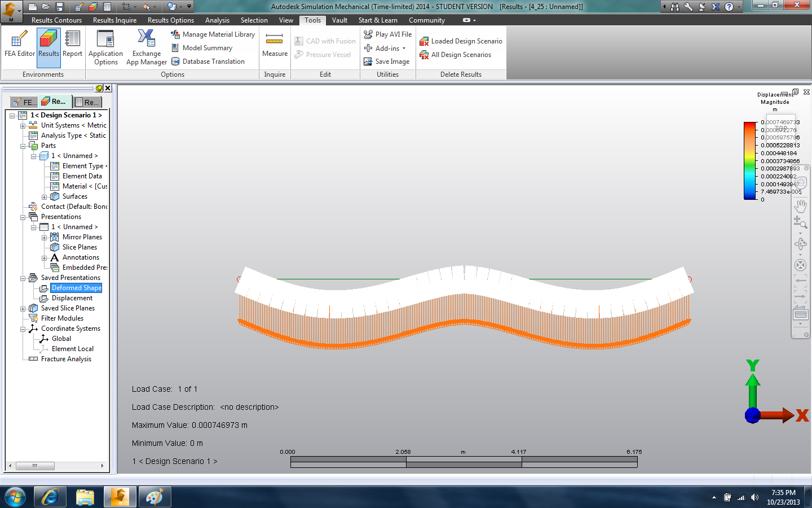Click the Zoom tool on navigation bar
This screenshot has height=508, width=812.
pyautogui.click(x=800, y=222)
